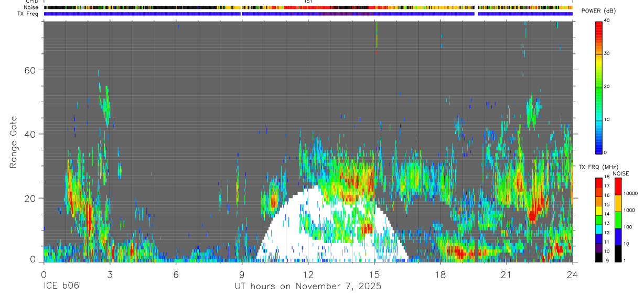This screenshot has width=644, height=297.
Task: Select the 20 label on the POWER scale
Action: coord(607,86)
